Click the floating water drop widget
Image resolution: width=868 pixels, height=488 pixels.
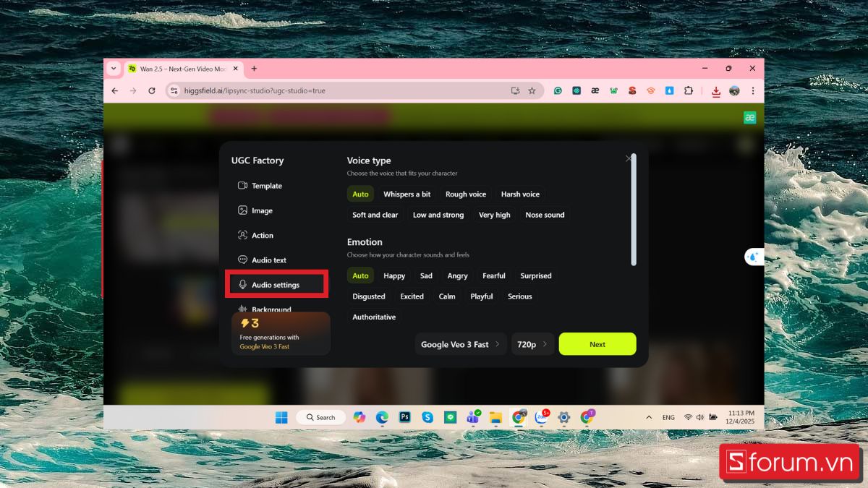754,257
